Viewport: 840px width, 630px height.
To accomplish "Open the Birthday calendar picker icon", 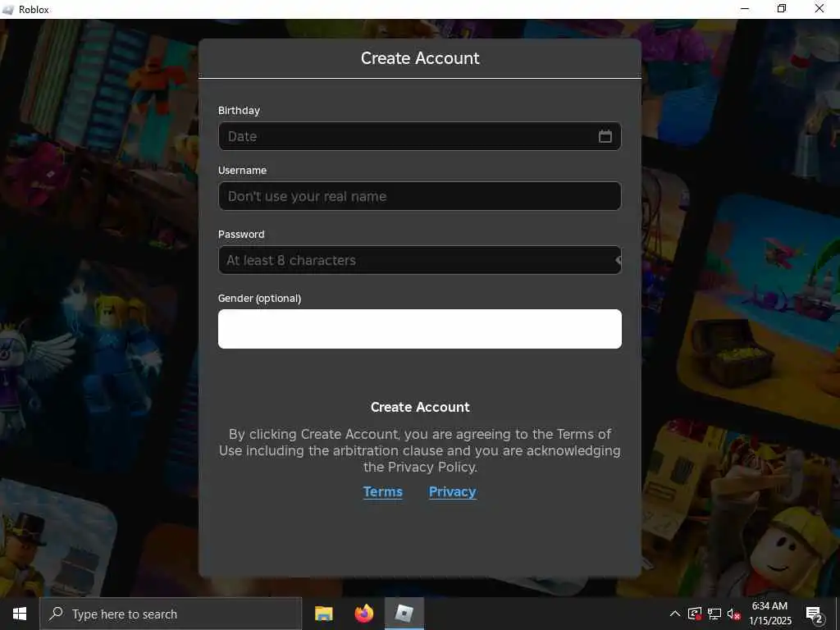I will [605, 136].
